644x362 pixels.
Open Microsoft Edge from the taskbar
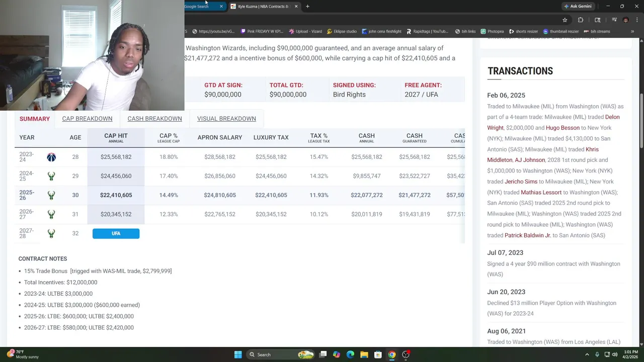(350, 354)
